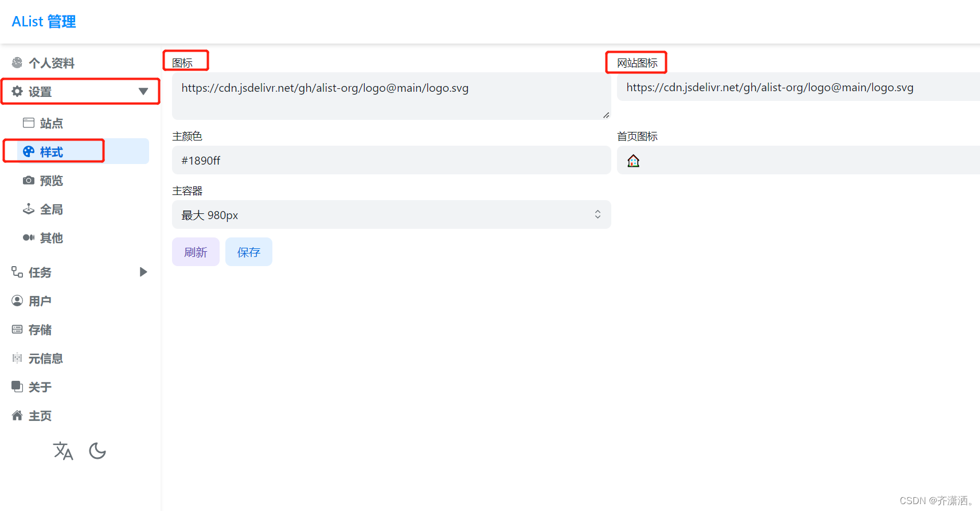Select the 样式 settings item

point(83,151)
